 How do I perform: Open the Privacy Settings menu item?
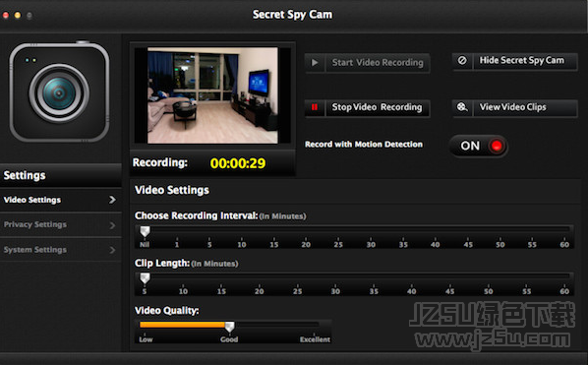(61, 224)
